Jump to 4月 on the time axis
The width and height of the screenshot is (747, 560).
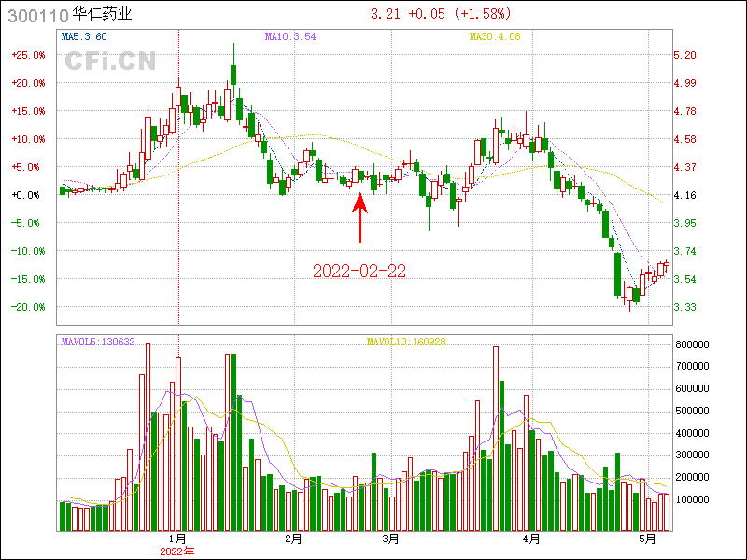point(531,539)
